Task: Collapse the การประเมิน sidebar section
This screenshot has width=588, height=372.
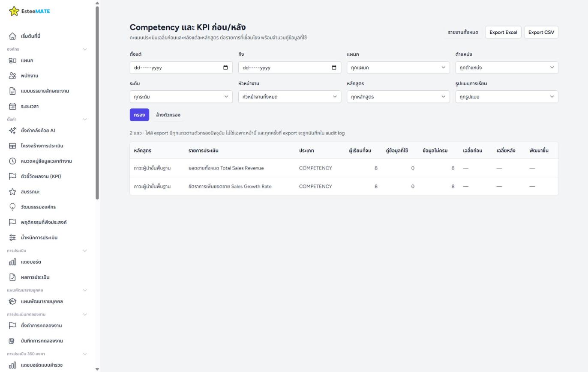Action: [85, 250]
